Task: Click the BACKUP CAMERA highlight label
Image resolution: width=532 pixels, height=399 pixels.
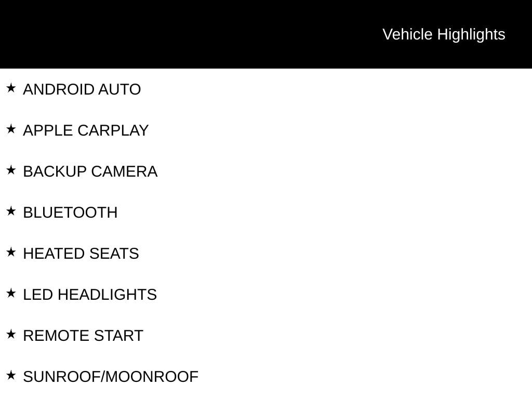Action: 90,171
